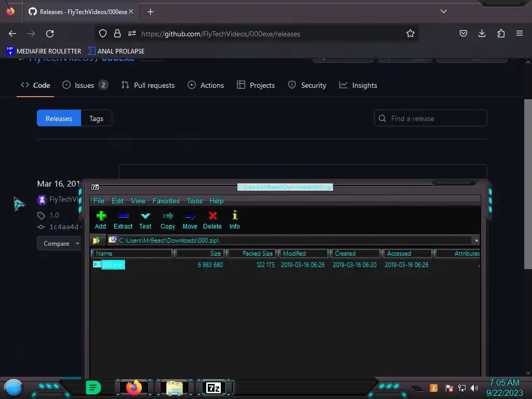Open the Firefox application menu
The height and width of the screenshot is (399, 532).
pos(519,33)
